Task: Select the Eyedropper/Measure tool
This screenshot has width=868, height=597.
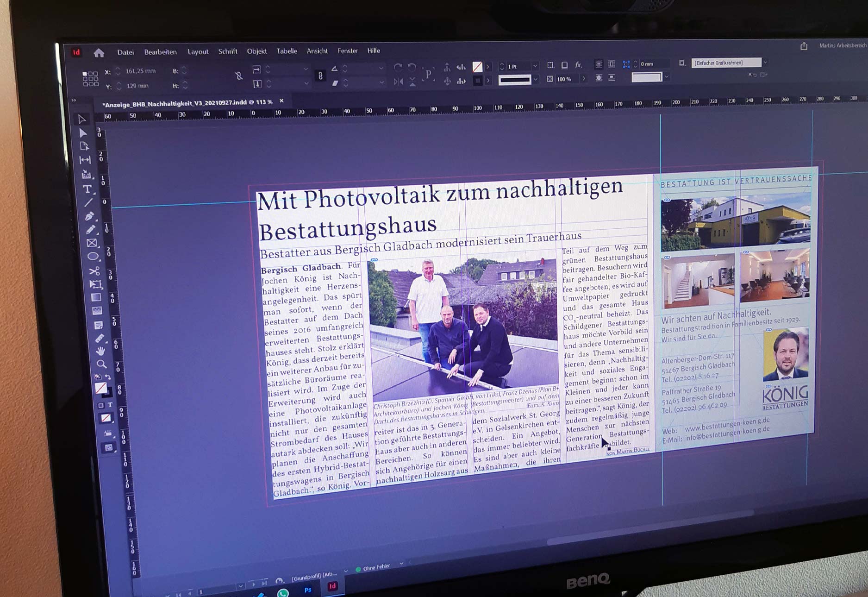Action: click(100, 339)
